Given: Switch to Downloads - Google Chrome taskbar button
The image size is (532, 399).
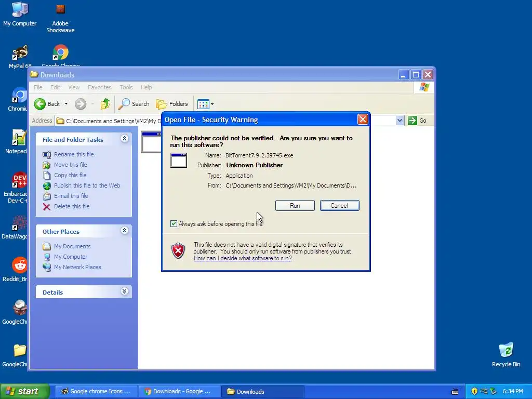Looking at the screenshot, I should coord(179,391).
